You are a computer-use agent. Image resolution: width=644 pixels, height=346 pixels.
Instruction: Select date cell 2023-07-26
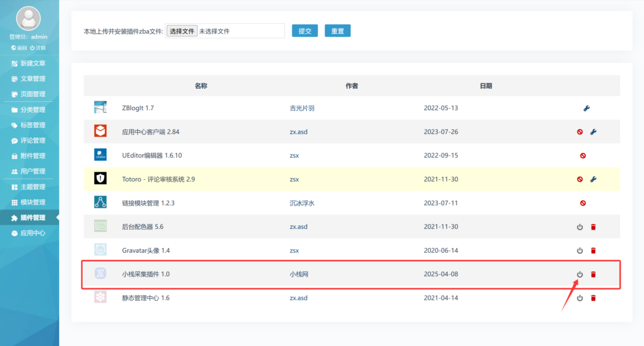pos(441,132)
